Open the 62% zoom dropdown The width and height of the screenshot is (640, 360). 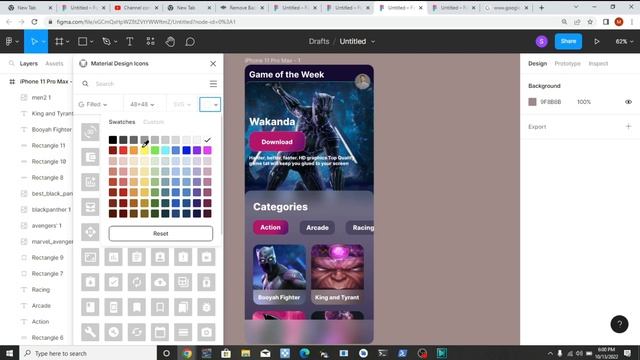click(x=624, y=42)
